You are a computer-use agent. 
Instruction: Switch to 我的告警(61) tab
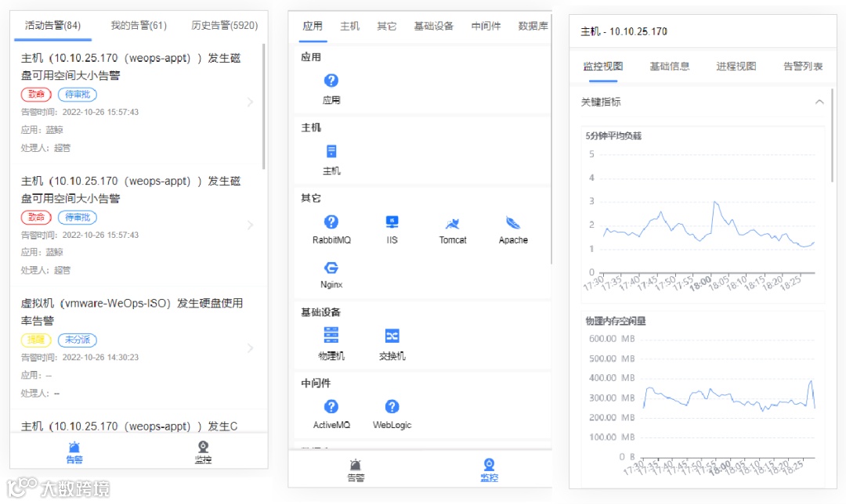pos(139,25)
